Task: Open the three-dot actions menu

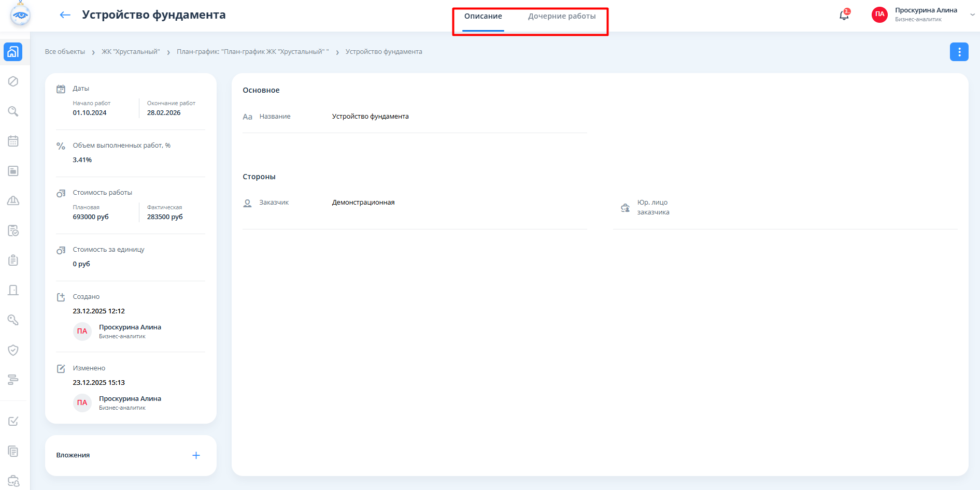Action: coord(959,52)
